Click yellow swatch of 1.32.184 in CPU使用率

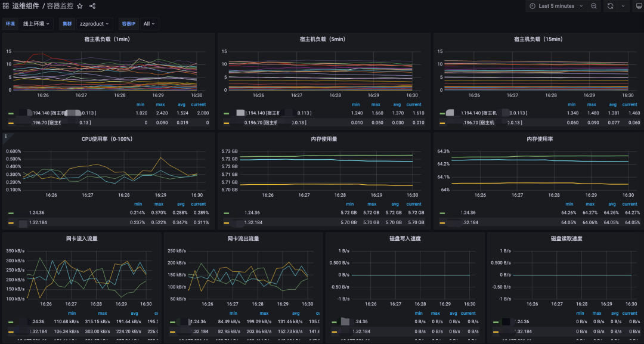click(11, 223)
